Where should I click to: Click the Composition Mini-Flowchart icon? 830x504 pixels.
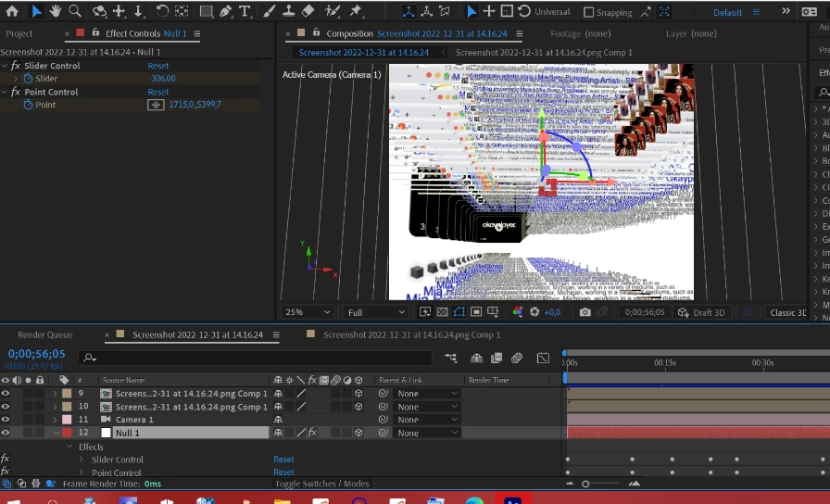pyautogui.click(x=451, y=359)
